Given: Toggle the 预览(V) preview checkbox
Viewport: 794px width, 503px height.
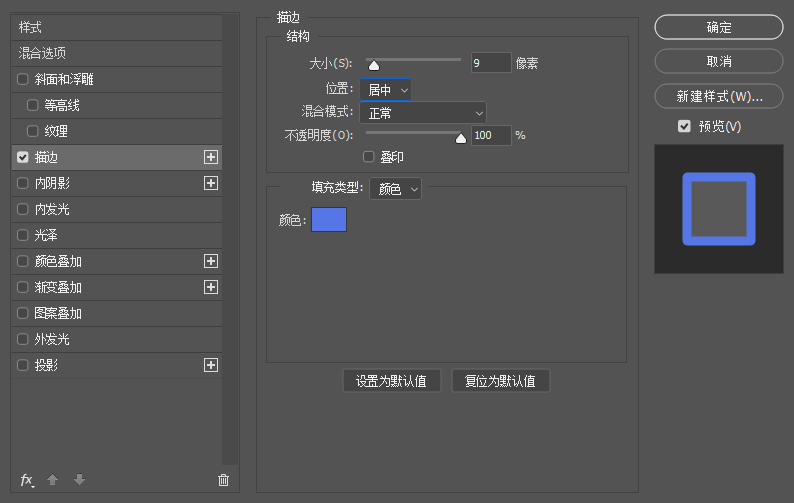Looking at the screenshot, I should click(684, 126).
